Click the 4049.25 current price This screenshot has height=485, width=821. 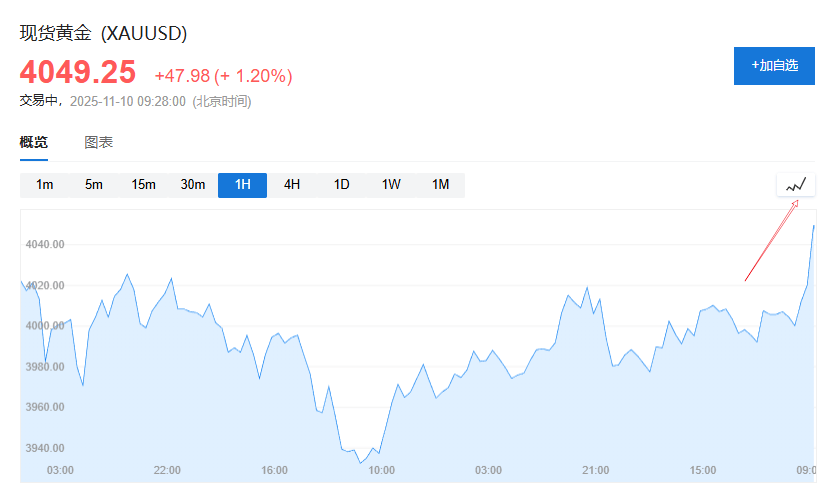(78, 73)
